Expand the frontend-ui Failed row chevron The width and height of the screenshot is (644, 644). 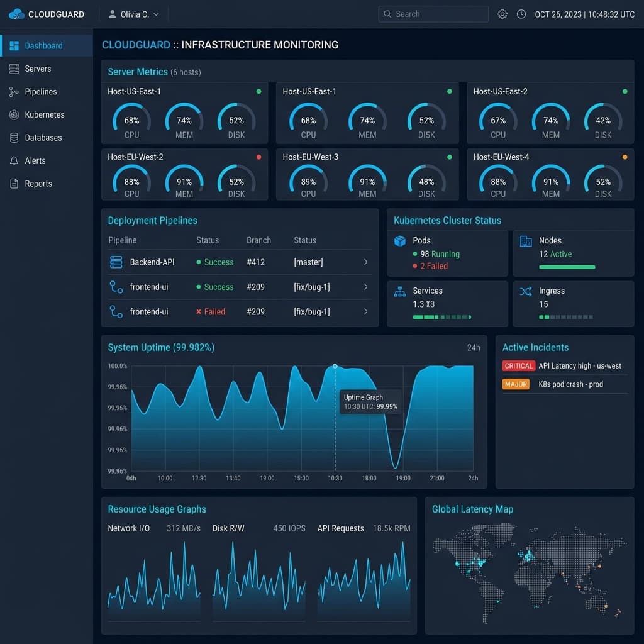[365, 312]
